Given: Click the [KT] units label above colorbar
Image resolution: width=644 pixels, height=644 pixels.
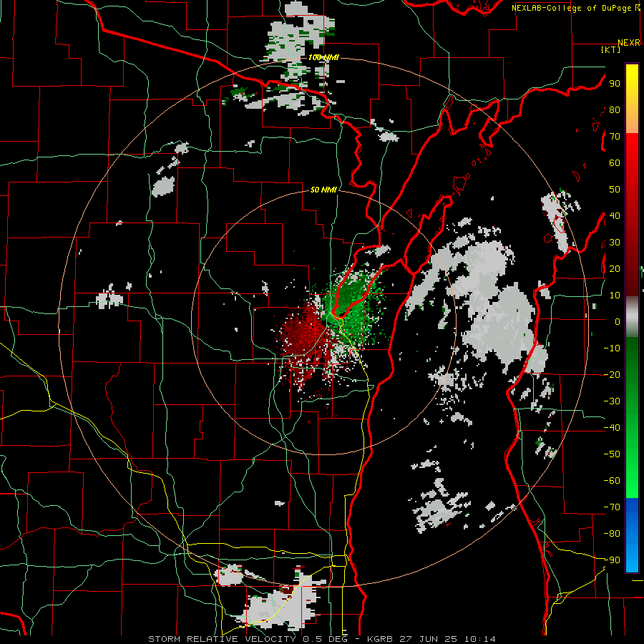Looking at the screenshot, I should 610,49.
